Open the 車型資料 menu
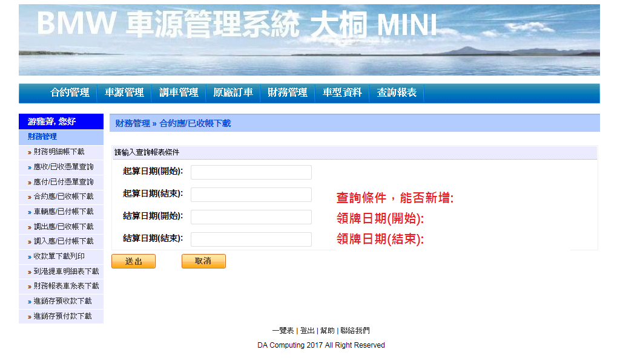643x364 pixels. (x=342, y=93)
